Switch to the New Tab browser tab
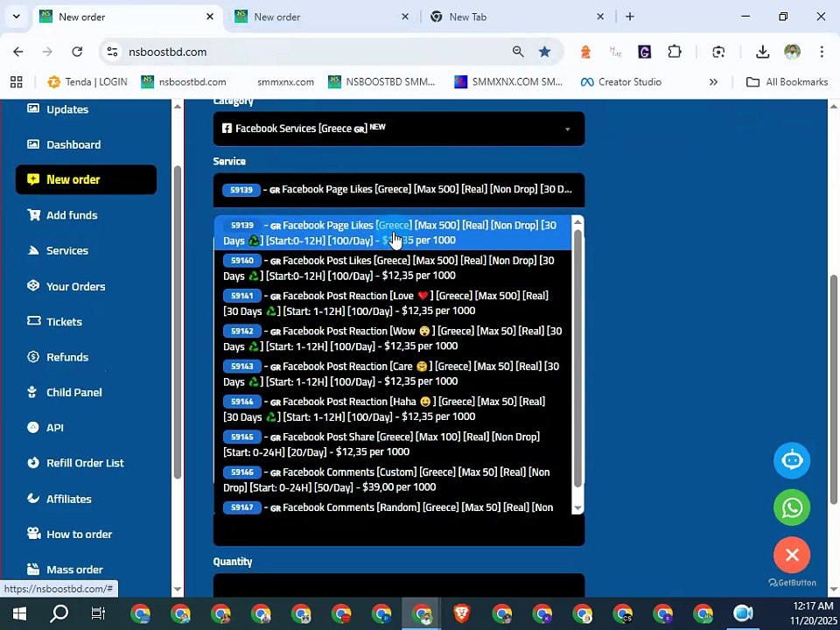Image resolution: width=840 pixels, height=630 pixels. click(514, 17)
